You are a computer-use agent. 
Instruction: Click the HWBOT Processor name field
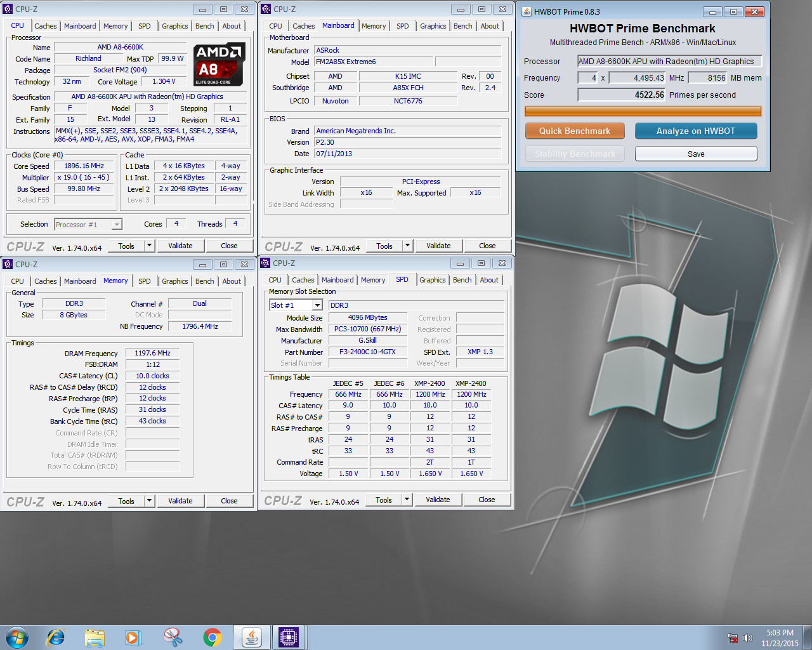tap(670, 62)
